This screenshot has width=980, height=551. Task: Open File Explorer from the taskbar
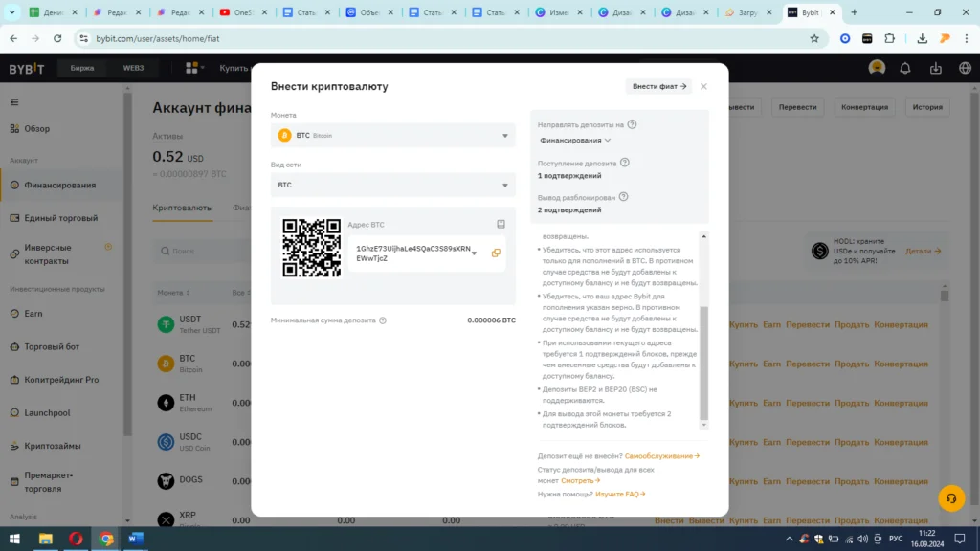[x=46, y=539]
